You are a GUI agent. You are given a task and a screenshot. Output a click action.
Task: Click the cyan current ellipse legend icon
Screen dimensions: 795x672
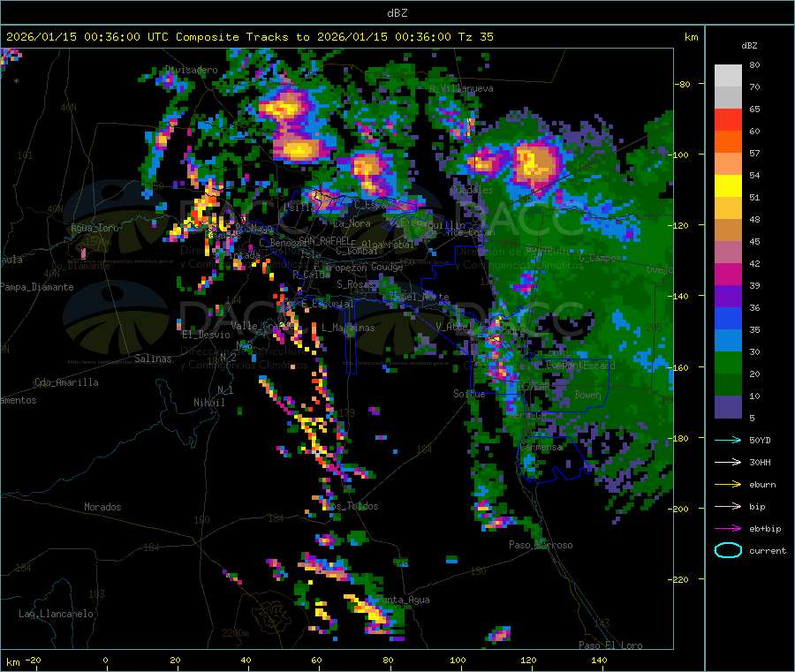coord(728,550)
